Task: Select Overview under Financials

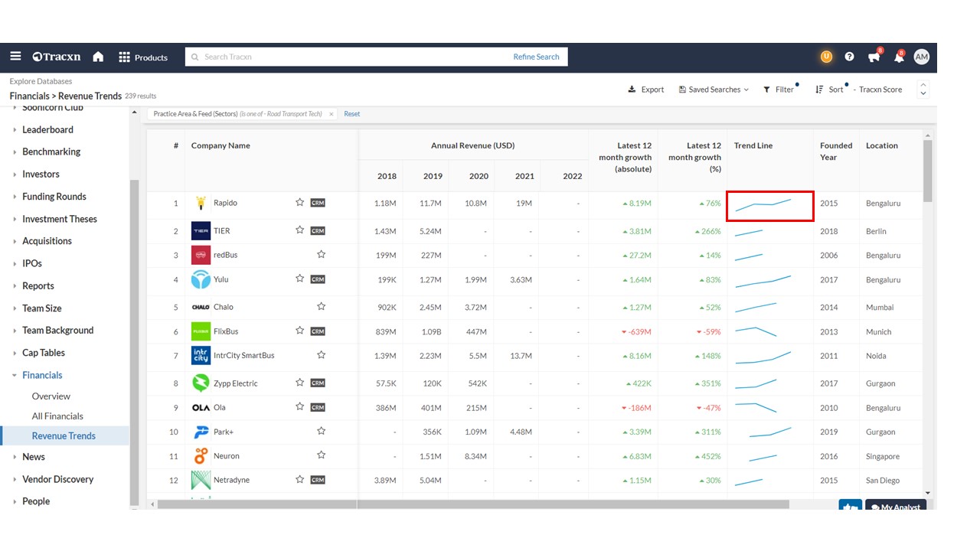Action: (x=51, y=396)
